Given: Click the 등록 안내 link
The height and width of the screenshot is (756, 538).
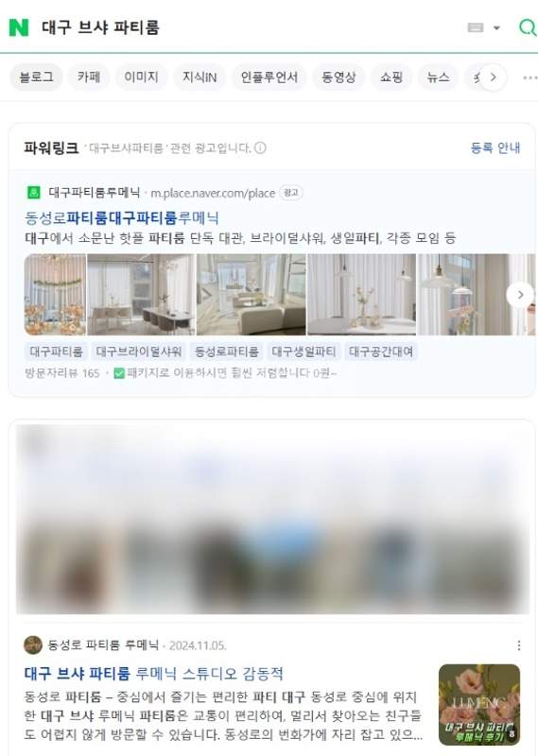Looking at the screenshot, I should point(495,147).
